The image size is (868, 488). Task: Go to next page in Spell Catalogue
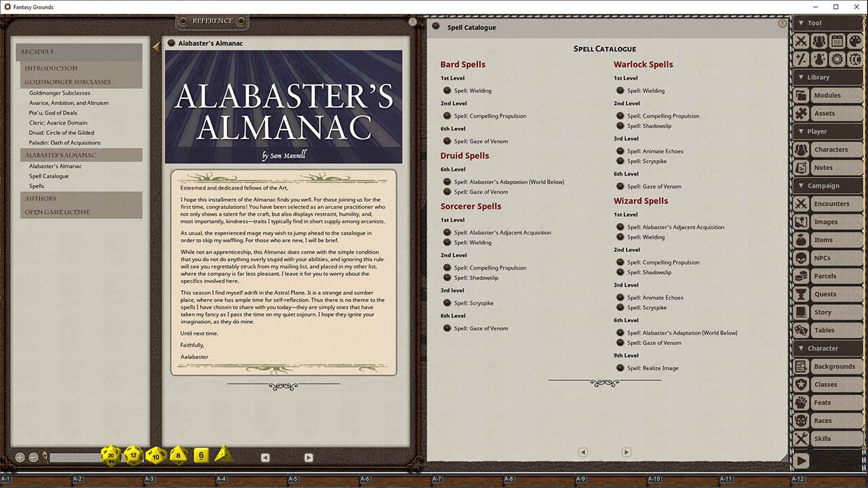[626, 452]
